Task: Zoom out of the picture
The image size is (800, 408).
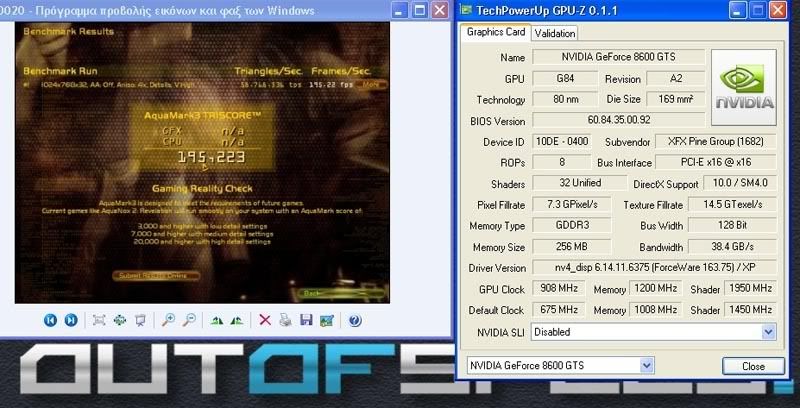Action: coord(189,320)
